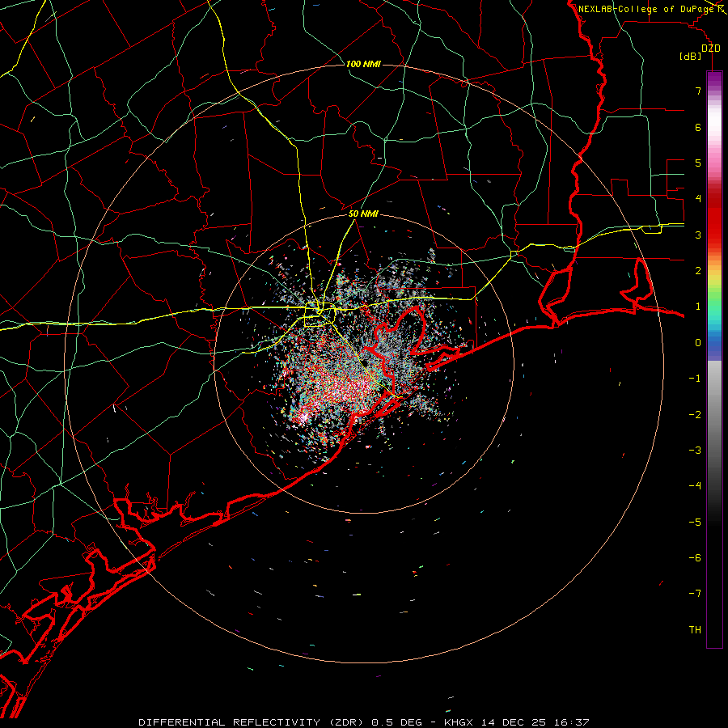Click the "100 NMI" range ring label
Image resolution: width=728 pixels, height=728 pixels.
pyautogui.click(x=363, y=64)
